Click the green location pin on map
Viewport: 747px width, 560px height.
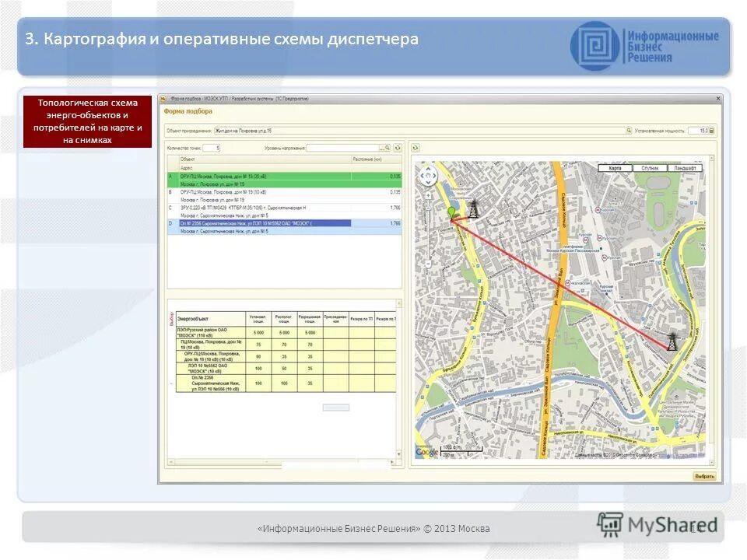pyautogui.click(x=451, y=213)
